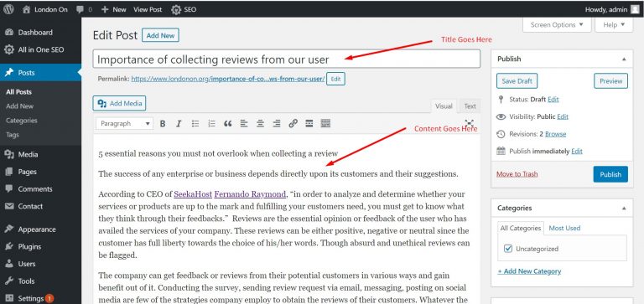Click into the post title field
Image resolution: width=644 pixels, height=304 pixels.
(x=286, y=59)
